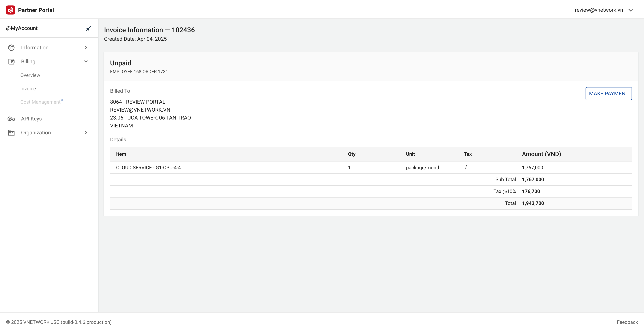
Task: Click the Partner Portal title text
Action: point(36,10)
